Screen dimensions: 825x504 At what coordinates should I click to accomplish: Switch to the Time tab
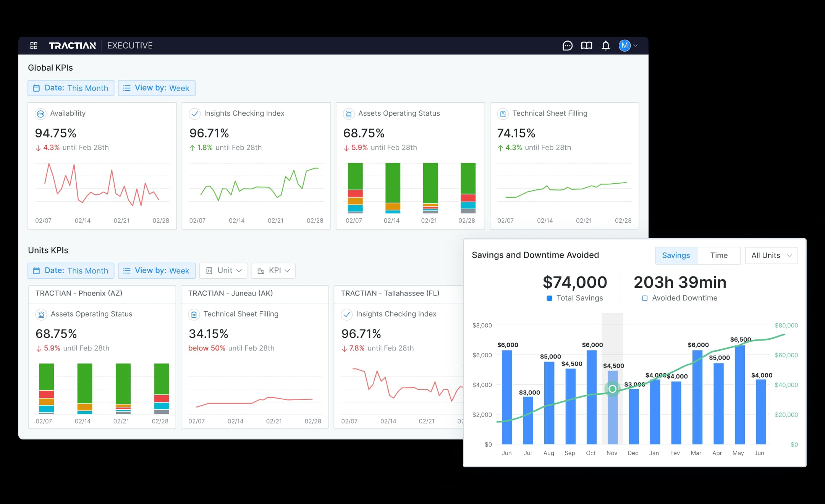click(x=719, y=255)
